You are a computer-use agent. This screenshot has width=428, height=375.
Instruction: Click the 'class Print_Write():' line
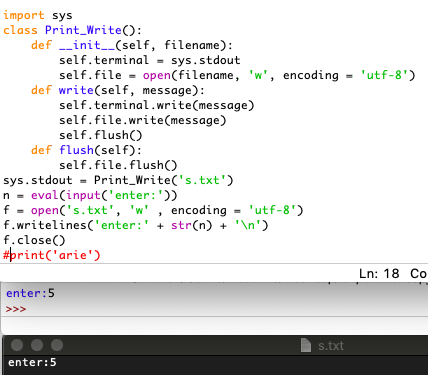[72, 30]
